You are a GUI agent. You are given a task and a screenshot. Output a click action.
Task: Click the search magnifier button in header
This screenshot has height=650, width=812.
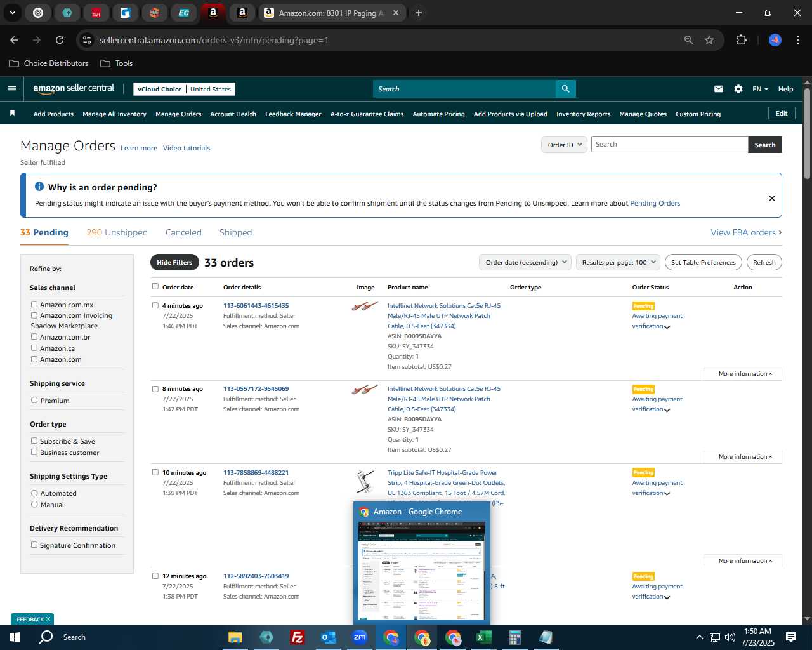coord(566,89)
